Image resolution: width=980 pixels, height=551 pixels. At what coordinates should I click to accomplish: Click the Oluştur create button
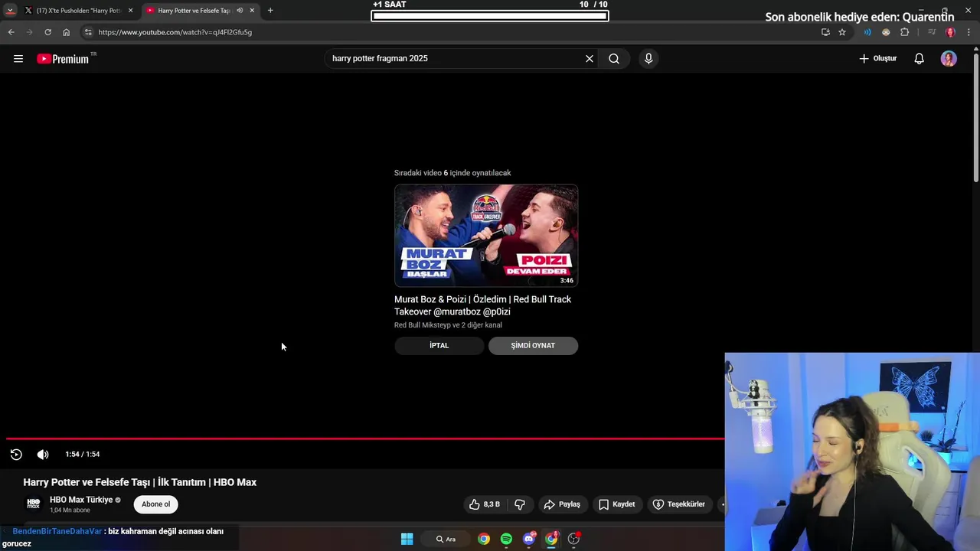click(x=877, y=58)
